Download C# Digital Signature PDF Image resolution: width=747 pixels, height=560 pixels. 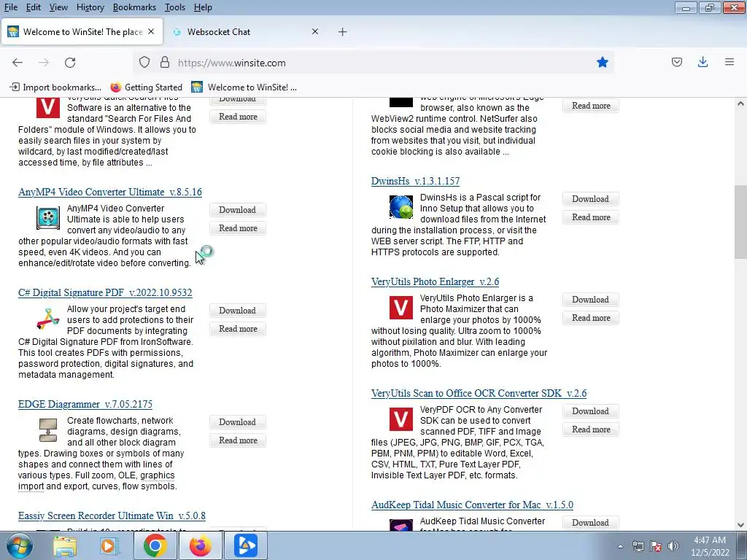pyautogui.click(x=237, y=311)
